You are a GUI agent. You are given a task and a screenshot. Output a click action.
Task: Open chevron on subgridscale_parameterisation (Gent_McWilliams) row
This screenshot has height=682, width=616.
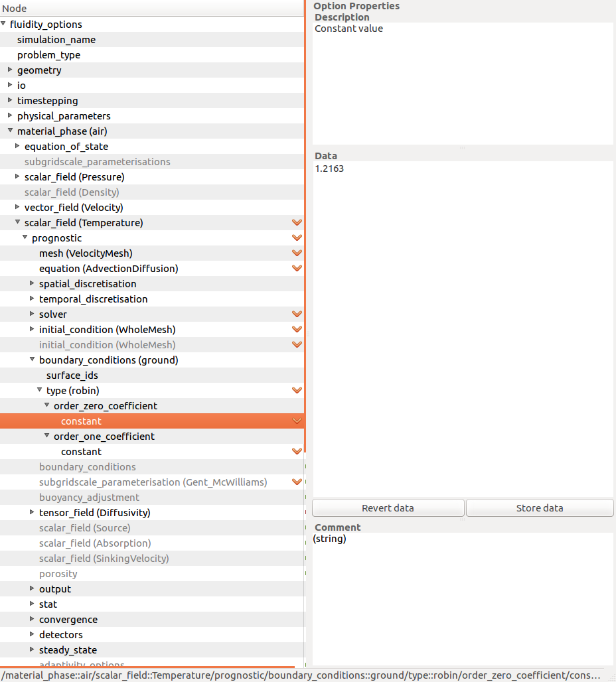pos(297,482)
